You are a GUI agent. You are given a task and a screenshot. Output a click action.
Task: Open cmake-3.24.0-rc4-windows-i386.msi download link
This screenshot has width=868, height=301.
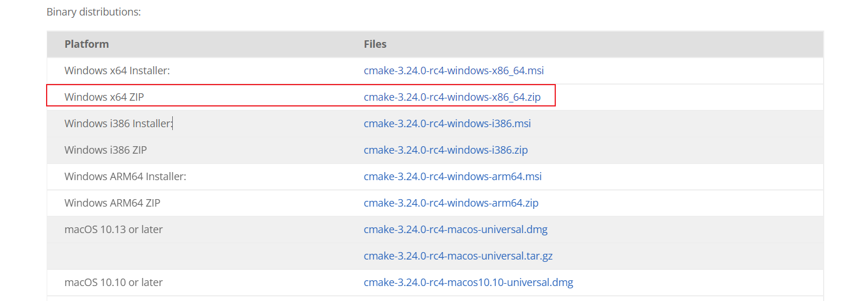(x=447, y=124)
